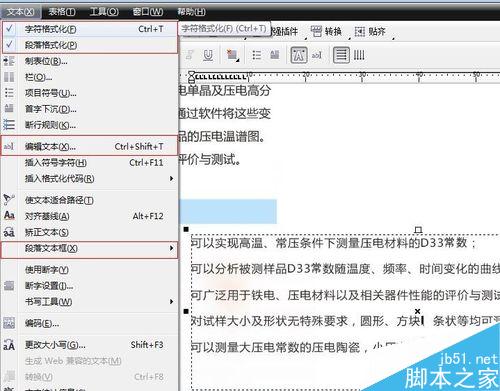
Task: Click the 转换 toolbar button
Action: pos(326,32)
